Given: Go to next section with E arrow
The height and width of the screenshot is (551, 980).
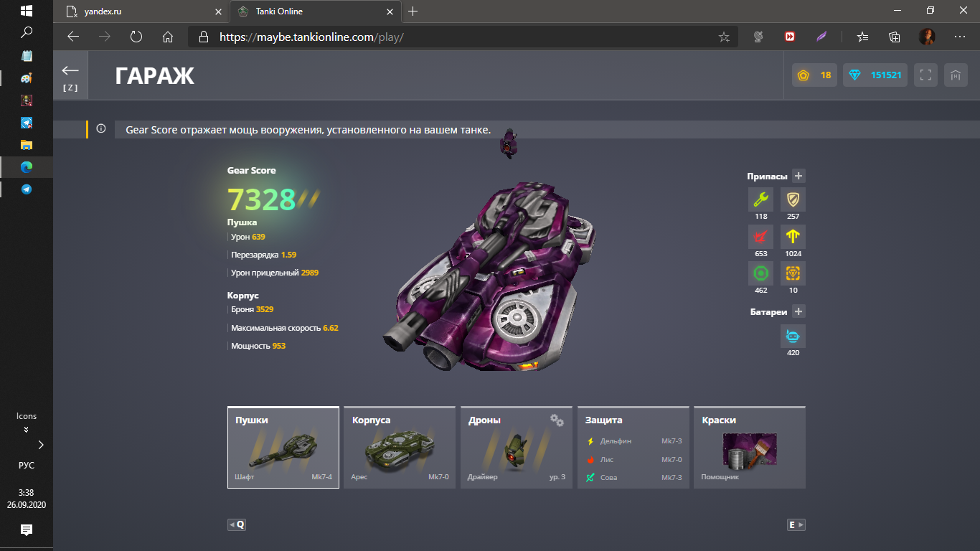Looking at the screenshot, I should point(796,524).
